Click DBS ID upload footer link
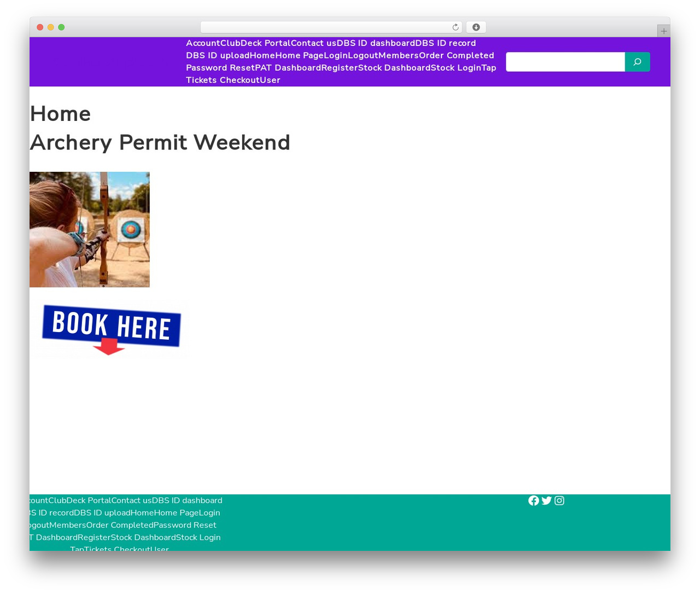The height and width of the screenshot is (593, 700). point(102,513)
